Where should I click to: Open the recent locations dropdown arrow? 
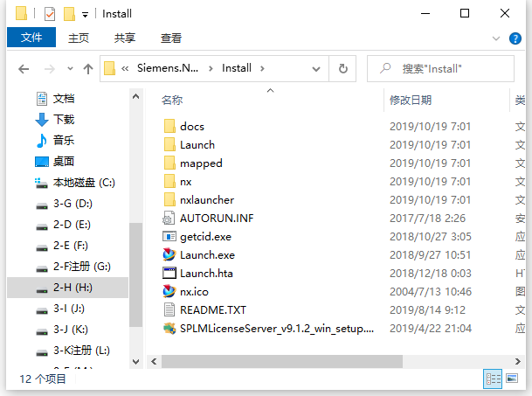[x=70, y=68]
